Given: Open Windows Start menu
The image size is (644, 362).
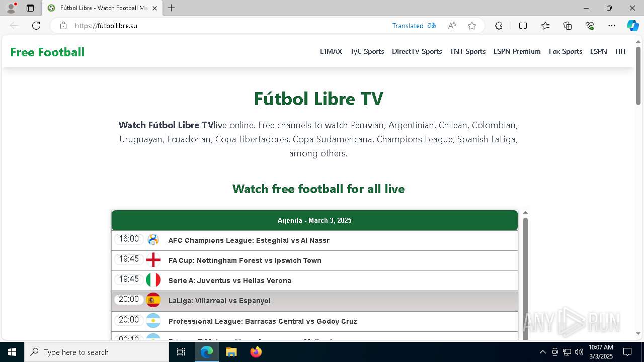Looking at the screenshot, I should tap(12, 352).
